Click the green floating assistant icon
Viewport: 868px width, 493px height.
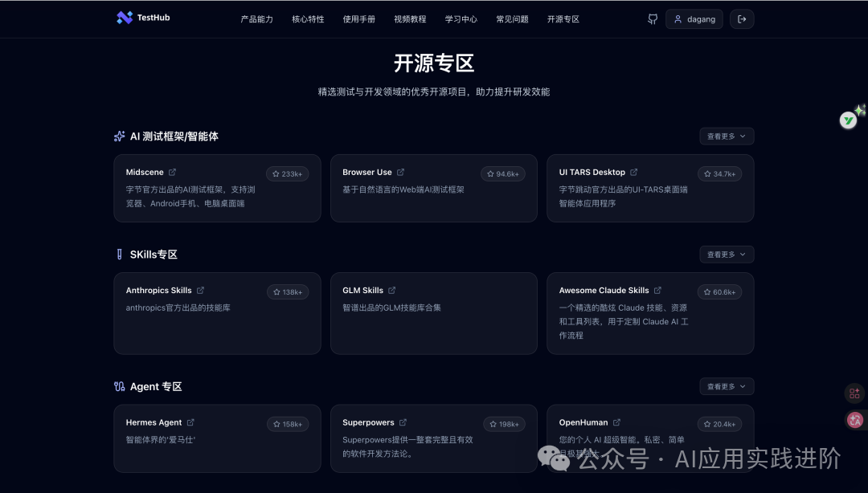tap(848, 120)
